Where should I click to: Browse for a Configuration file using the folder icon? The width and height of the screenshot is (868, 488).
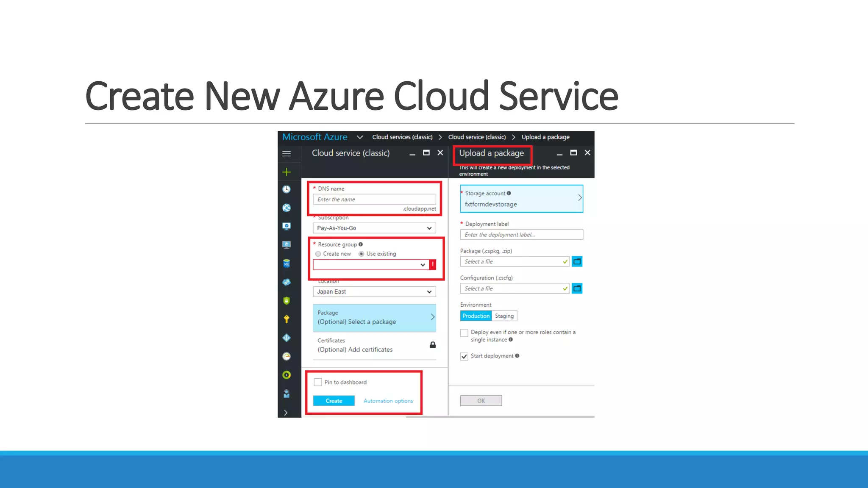(x=577, y=288)
